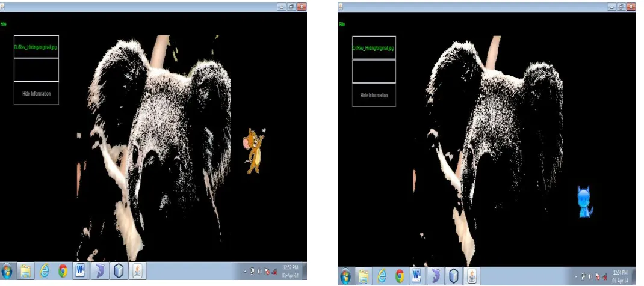Open the blue cube app in left taskbar

click(119, 271)
